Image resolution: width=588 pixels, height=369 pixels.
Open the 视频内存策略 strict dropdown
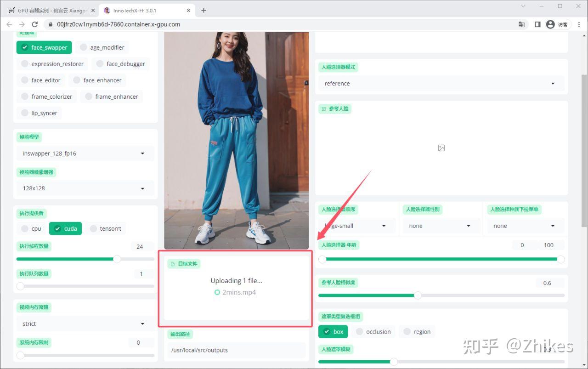click(x=85, y=324)
